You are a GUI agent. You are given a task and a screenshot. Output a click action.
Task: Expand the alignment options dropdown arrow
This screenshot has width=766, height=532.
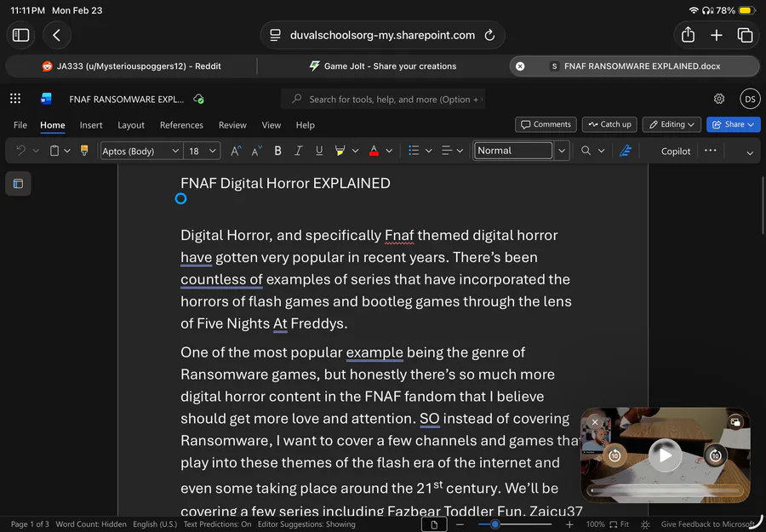pyautogui.click(x=460, y=151)
